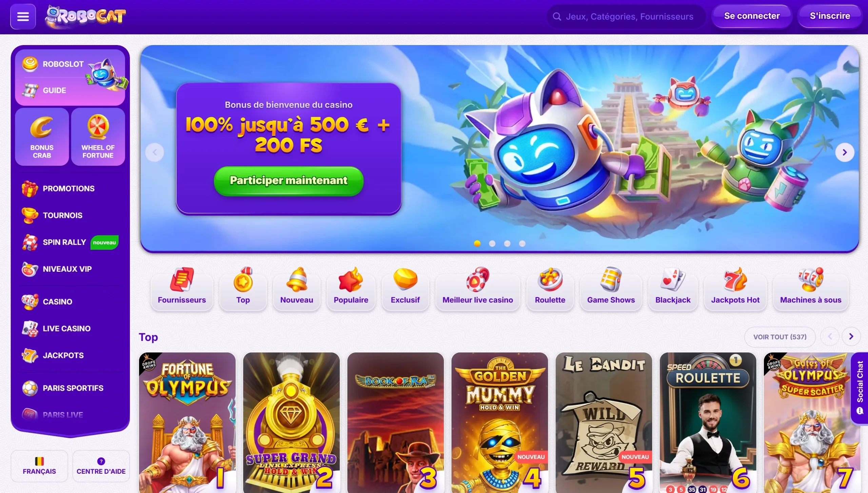Open the Français language selector
The width and height of the screenshot is (868, 493).
(39, 466)
